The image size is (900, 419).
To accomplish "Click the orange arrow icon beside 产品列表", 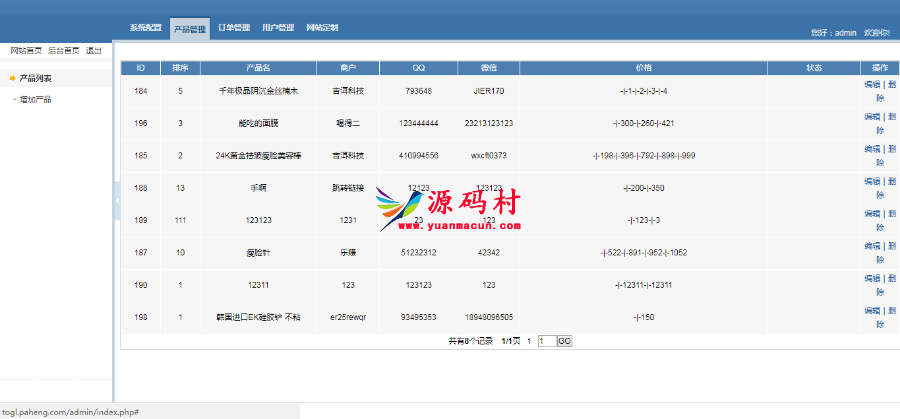I will click(12, 78).
